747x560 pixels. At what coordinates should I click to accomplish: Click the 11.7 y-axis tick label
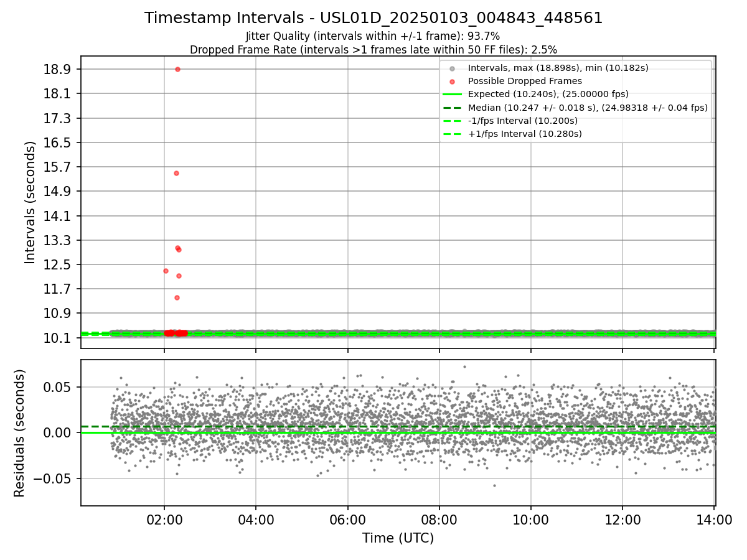point(58,289)
